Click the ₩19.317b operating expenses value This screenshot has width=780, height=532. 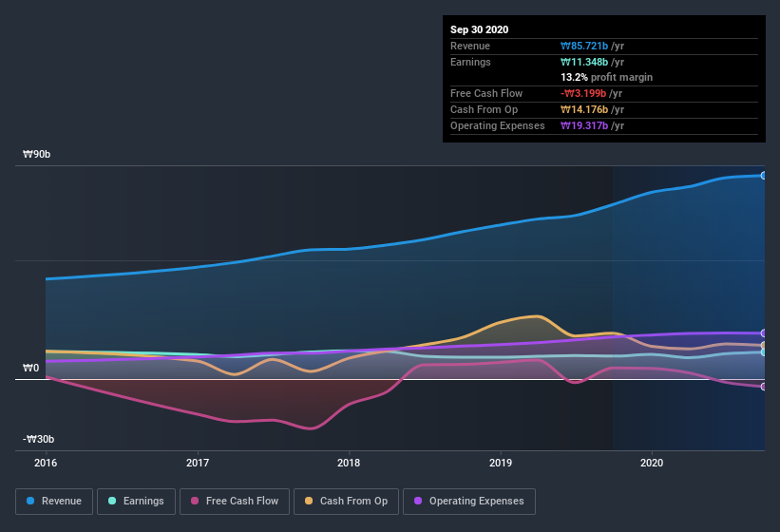584,125
